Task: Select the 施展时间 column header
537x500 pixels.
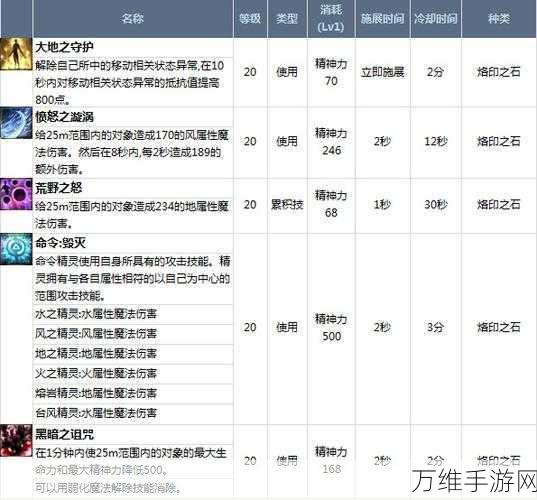Action: [x=383, y=18]
